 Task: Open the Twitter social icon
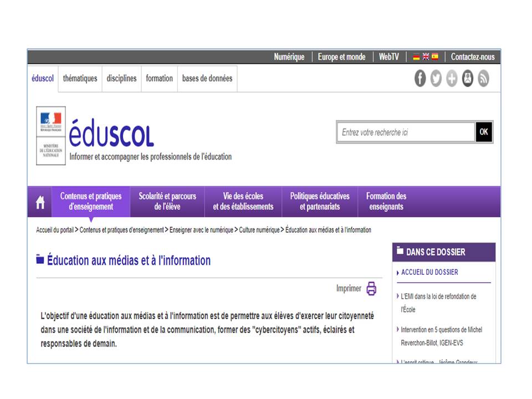point(436,79)
